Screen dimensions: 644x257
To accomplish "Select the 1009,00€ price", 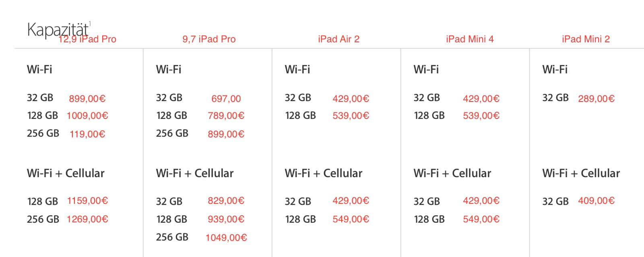I will (x=87, y=116).
